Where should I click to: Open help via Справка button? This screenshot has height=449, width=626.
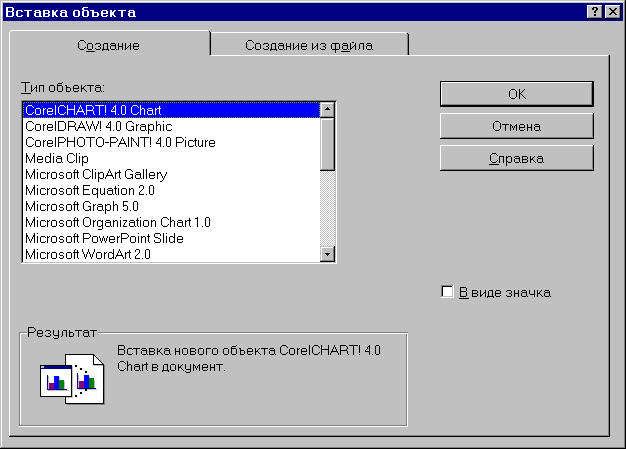click(x=516, y=158)
